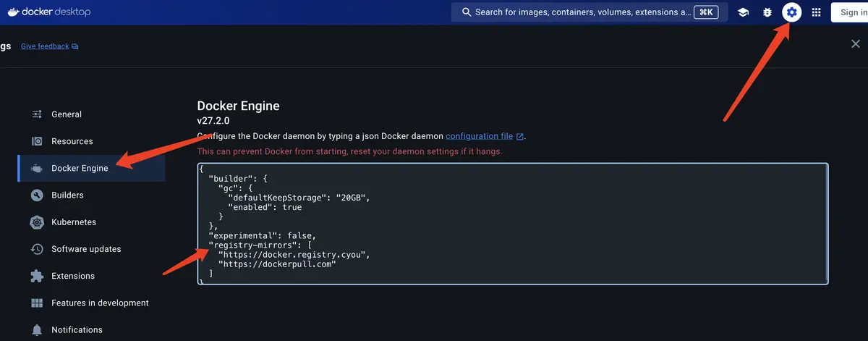868x341 pixels.
Task: Open Software updates settings
Action: point(91,249)
